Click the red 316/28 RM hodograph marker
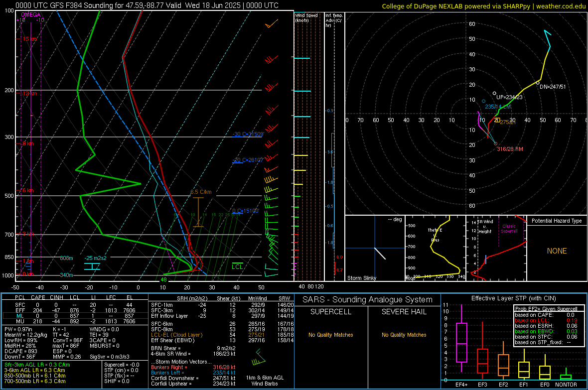588x390 pixels. point(495,143)
